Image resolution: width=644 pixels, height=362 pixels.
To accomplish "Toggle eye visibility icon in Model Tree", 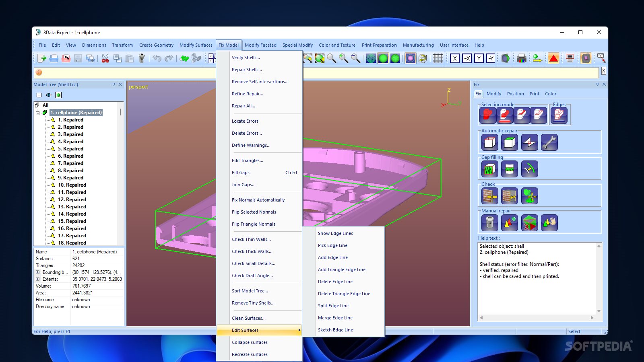I will (49, 95).
